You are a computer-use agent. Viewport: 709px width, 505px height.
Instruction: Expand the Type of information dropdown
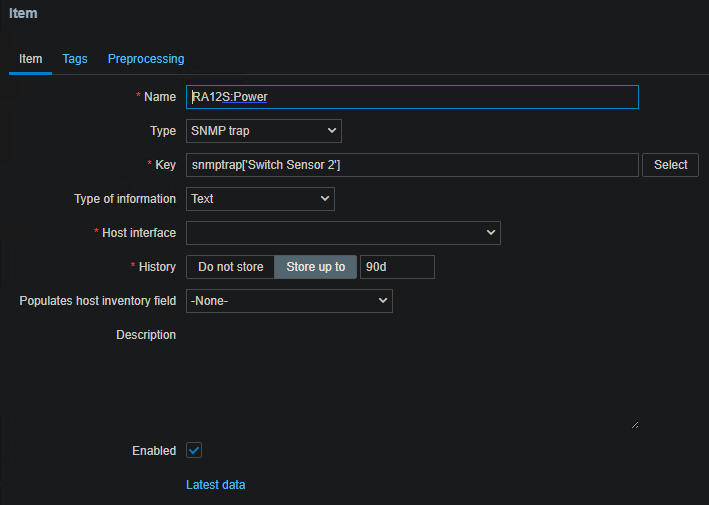[x=260, y=199]
